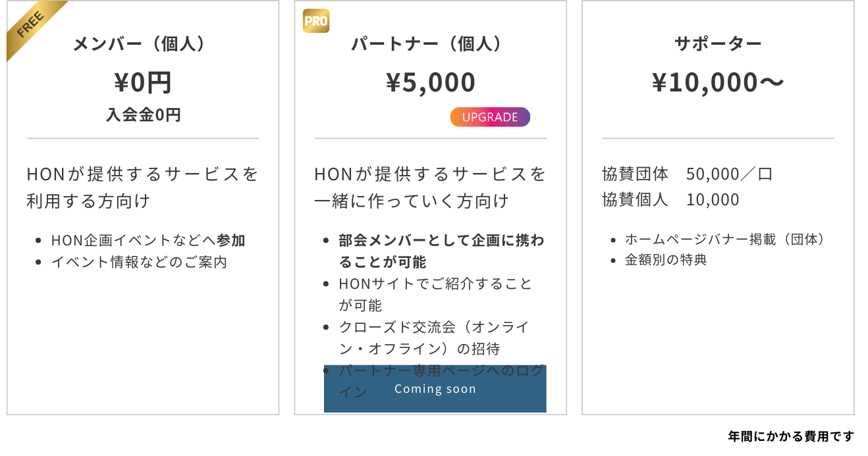868x456 pixels.
Task: Select the サポーター plan heading
Action: 718,44
